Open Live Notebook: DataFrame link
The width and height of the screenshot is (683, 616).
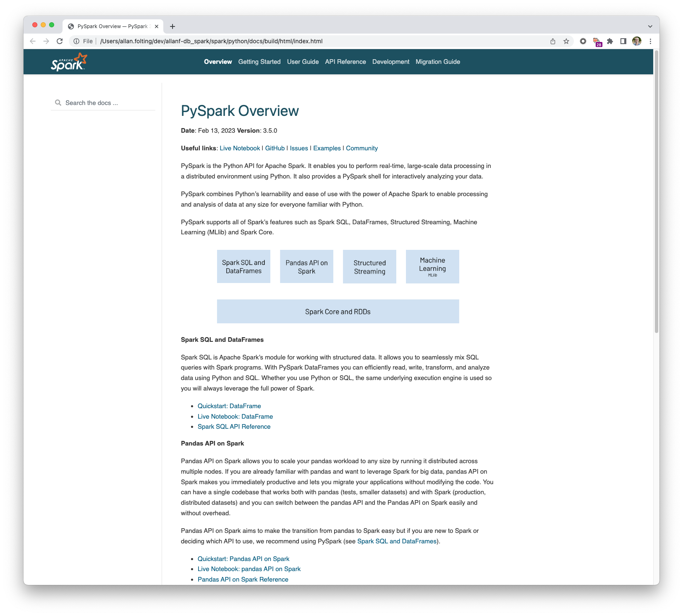click(x=235, y=417)
